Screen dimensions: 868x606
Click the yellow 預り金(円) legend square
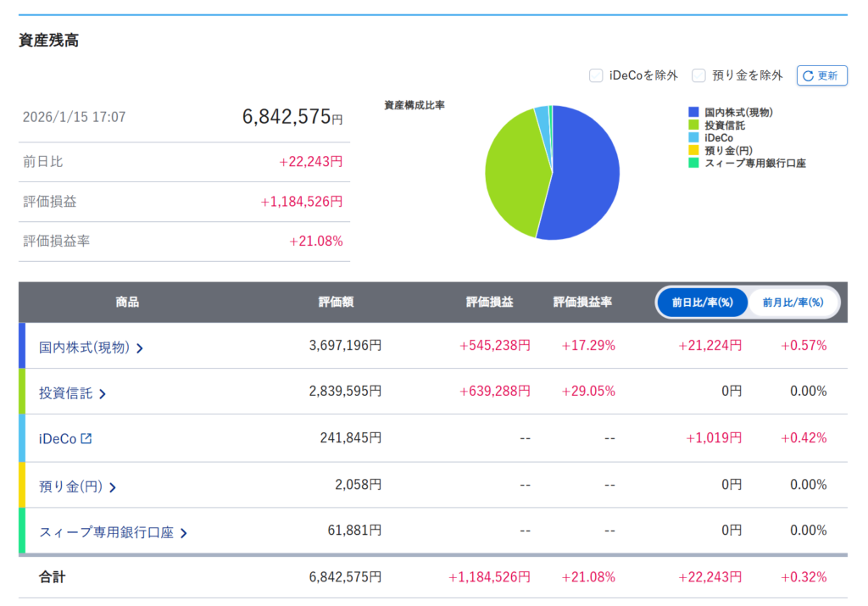693,150
